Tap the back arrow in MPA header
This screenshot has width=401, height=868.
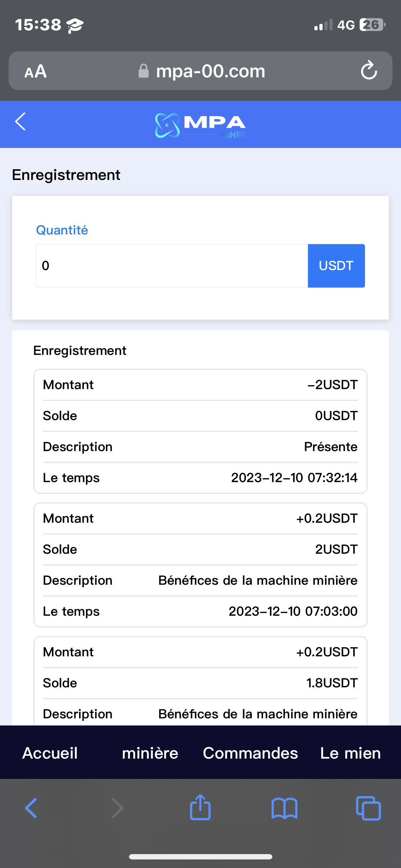[20, 122]
